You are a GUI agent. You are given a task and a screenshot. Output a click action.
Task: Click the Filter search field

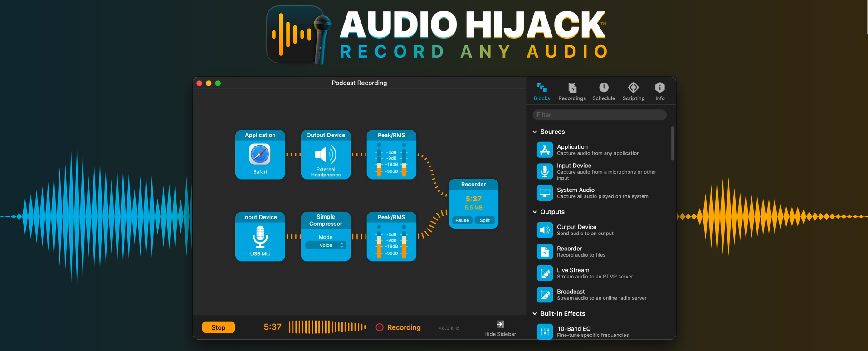tap(599, 115)
